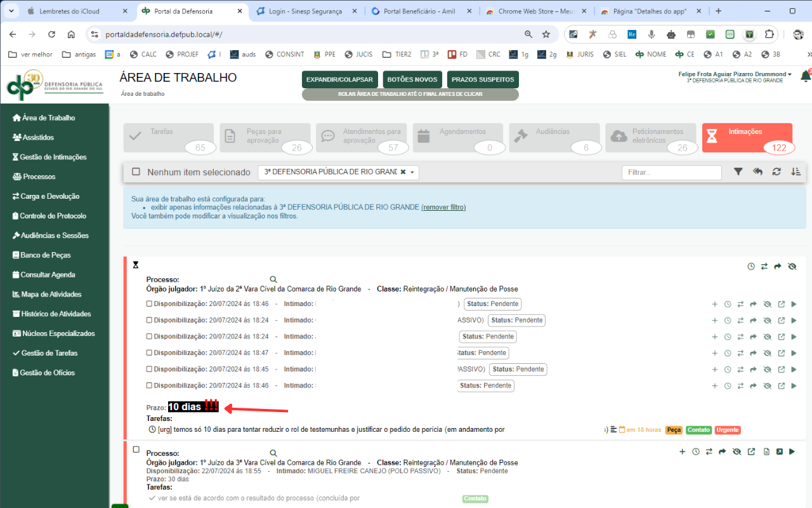Viewport: 812px width, 508px height.
Task: Click the external link icon on the 18:47 row
Action: click(x=782, y=353)
